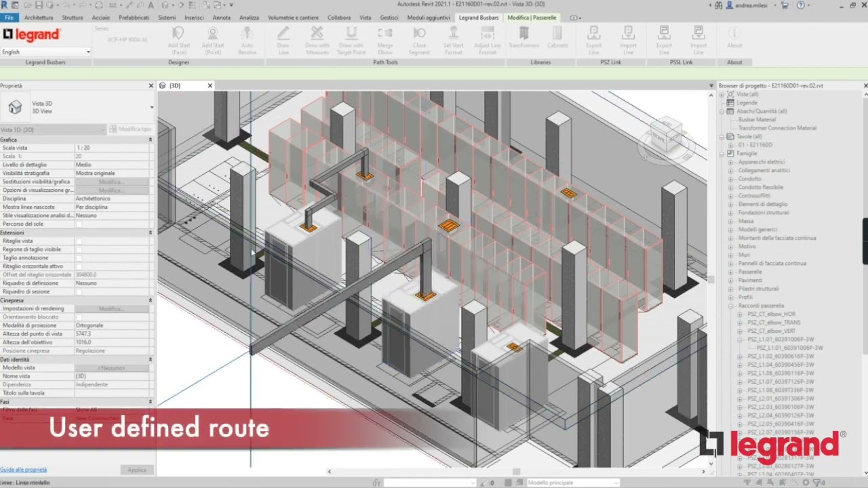Collapse the Viste (all) tree node
This screenshot has height=488, width=868.
[x=722, y=94]
